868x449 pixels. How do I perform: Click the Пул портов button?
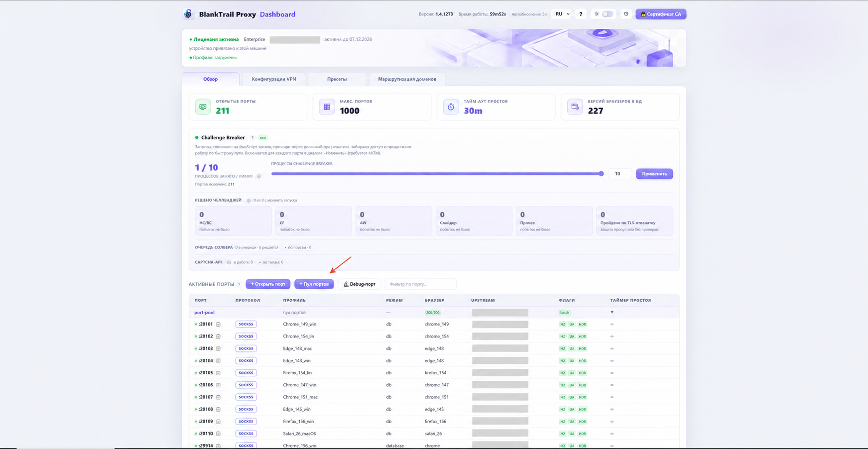[314, 284]
